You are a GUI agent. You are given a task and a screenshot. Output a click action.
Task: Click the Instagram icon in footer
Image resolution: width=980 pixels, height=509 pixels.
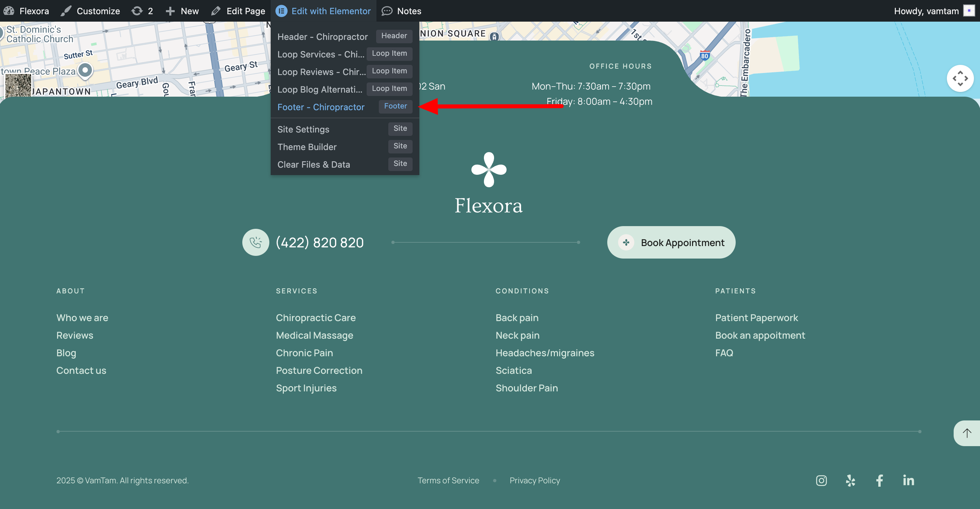(x=821, y=481)
